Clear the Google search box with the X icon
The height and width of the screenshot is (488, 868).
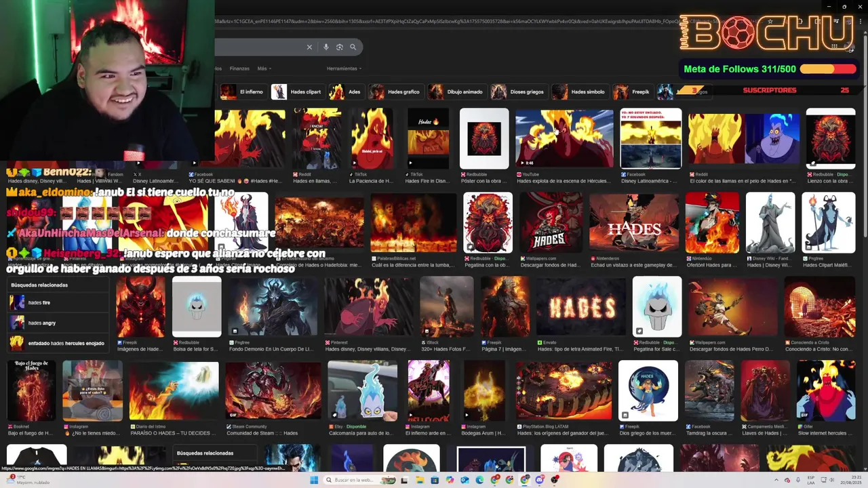click(309, 47)
